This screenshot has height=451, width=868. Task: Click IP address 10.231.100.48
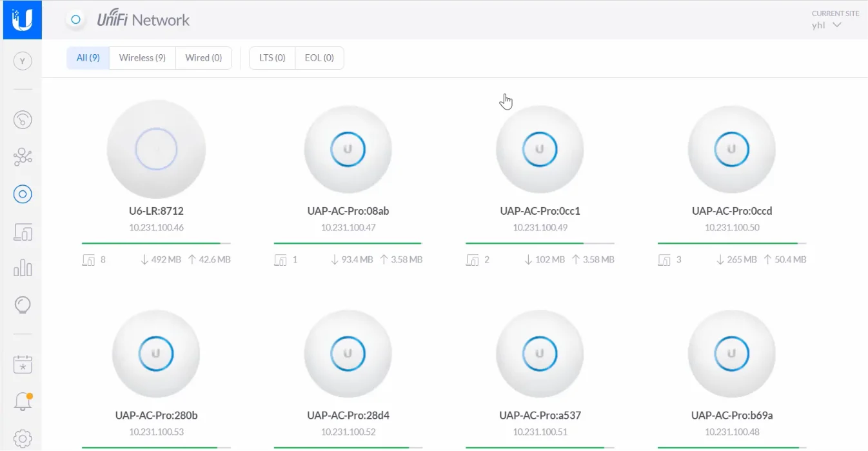pyautogui.click(x=732, y=432)
